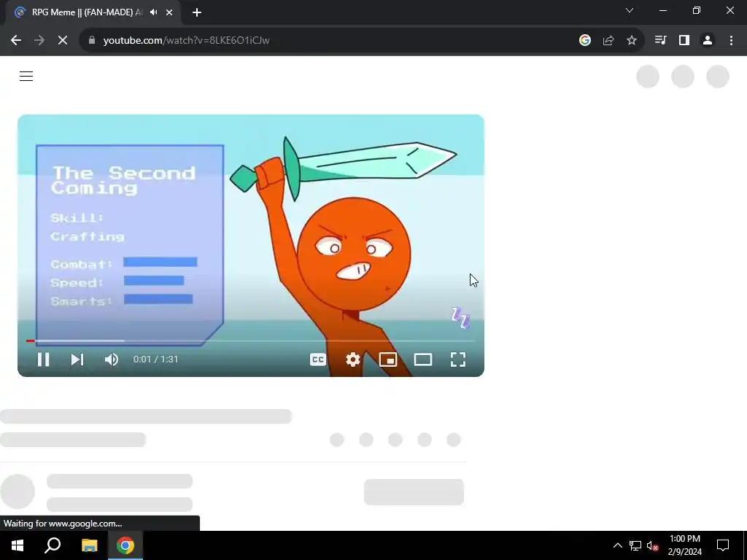
Task: Open video settings gear
Action: click(x=352, y=359)
